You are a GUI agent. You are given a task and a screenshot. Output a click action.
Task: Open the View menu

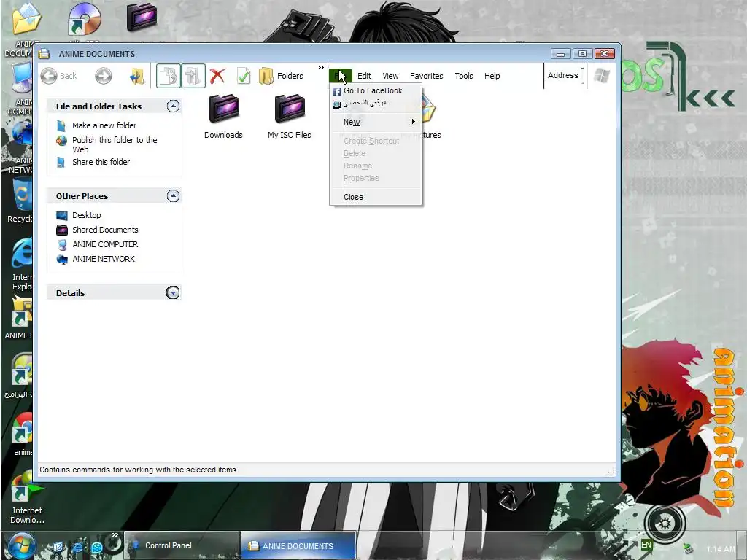point(390,76)
